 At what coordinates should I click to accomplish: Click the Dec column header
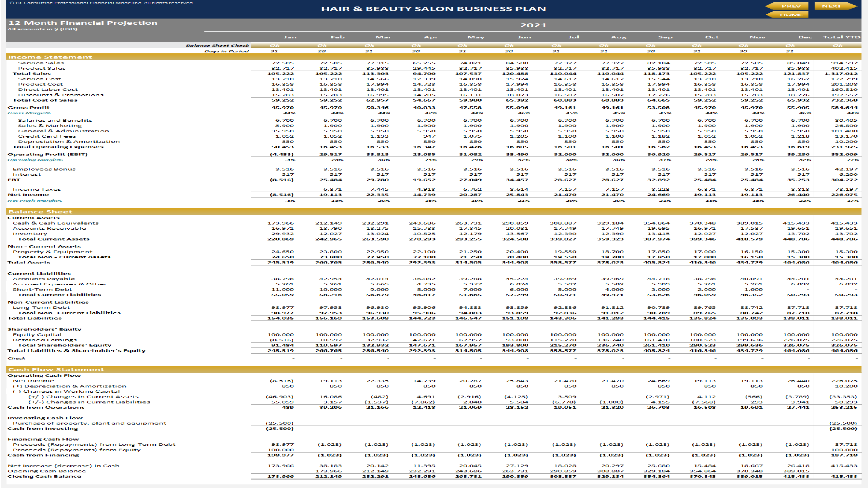[x=805, y=37]
